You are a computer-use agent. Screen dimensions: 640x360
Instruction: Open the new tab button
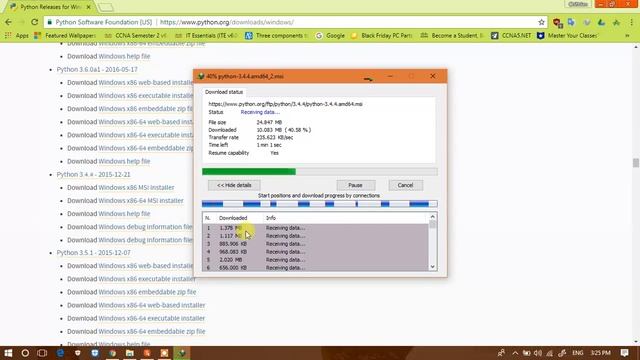106,7
